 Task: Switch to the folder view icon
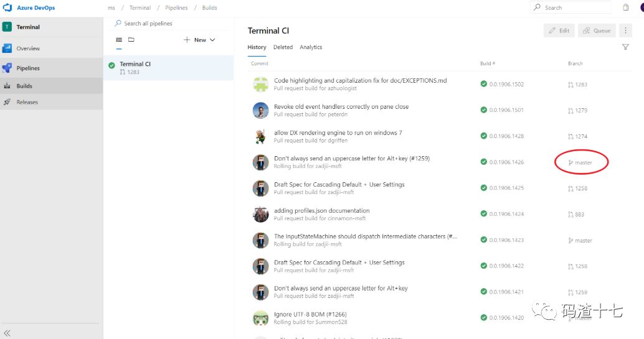coord(131,40)
